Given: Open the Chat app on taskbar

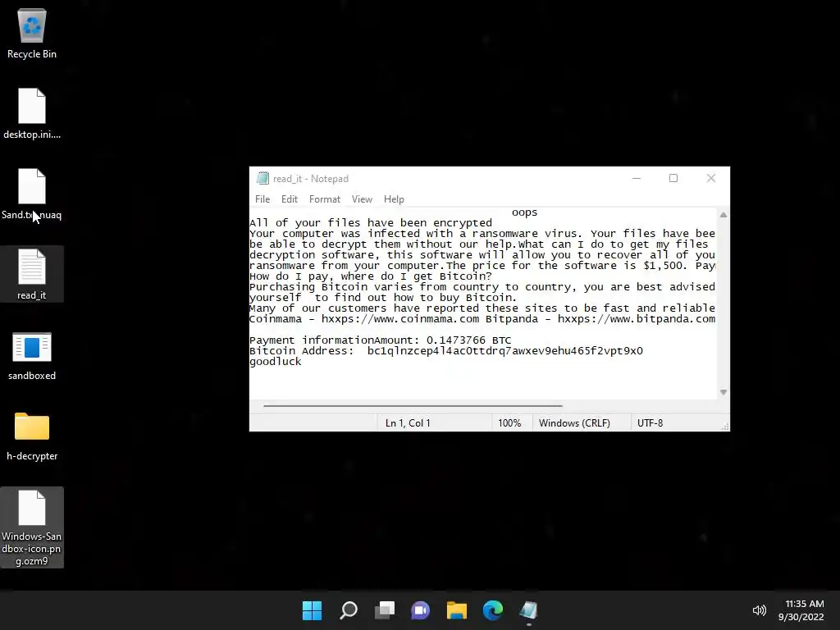Looking at the screenshot, I should coord(421,610).
